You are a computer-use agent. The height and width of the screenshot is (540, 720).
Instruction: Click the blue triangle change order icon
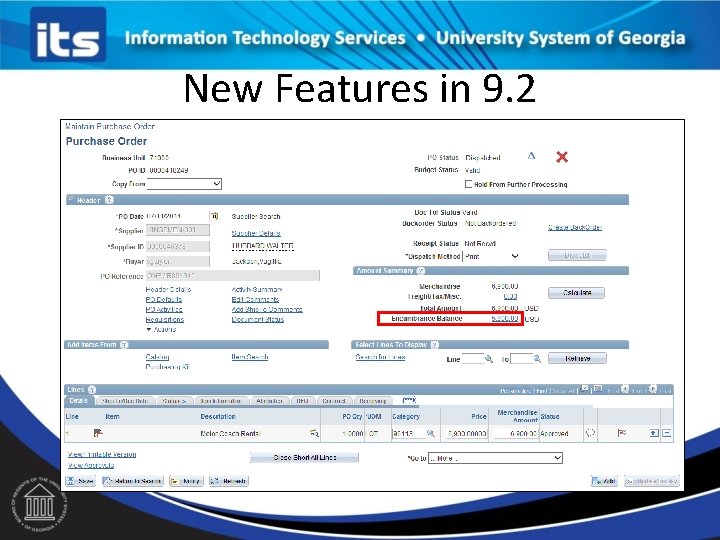click(531, 156)
